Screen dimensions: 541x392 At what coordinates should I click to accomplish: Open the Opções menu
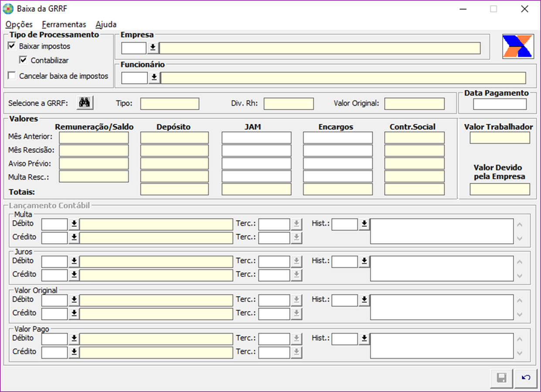coord(19,24)
